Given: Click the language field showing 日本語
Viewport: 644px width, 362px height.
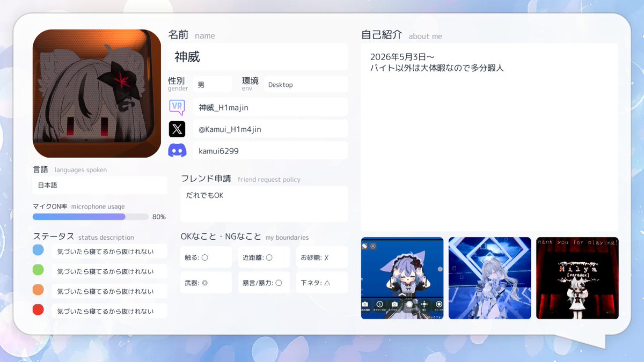Looking at the screenshot, I should [100, 186].
